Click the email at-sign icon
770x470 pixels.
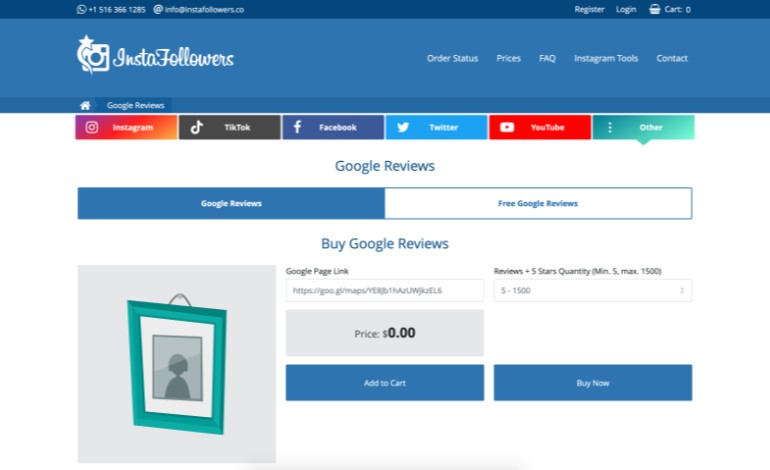(x=158, y=9)
